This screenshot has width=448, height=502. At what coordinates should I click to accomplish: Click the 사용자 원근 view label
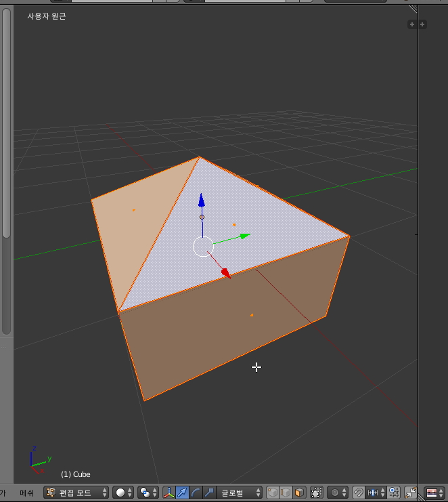(47, 16)
